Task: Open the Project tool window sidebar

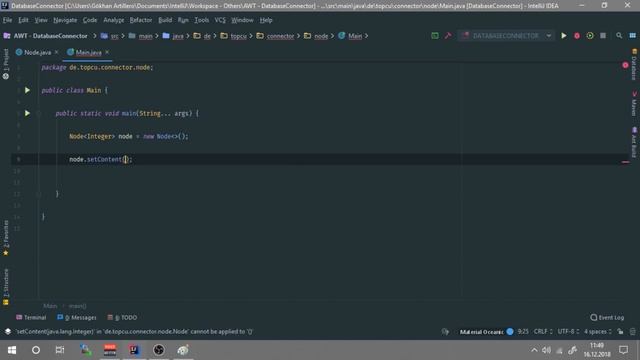Action: (6, 63)
